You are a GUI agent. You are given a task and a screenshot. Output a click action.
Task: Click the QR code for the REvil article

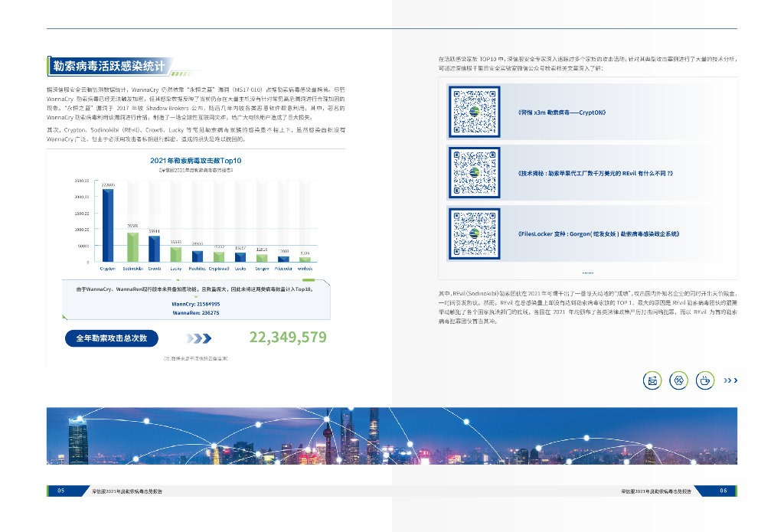[474, 172]
